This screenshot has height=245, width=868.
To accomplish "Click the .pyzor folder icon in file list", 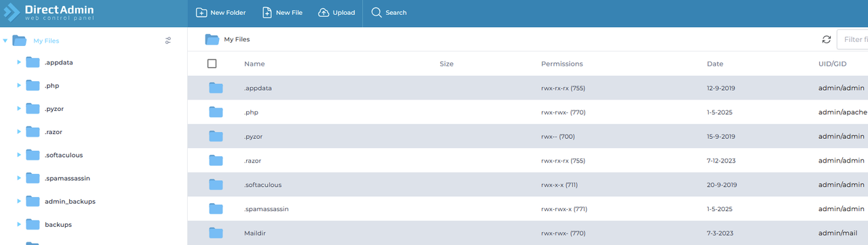I will (216, 136).
